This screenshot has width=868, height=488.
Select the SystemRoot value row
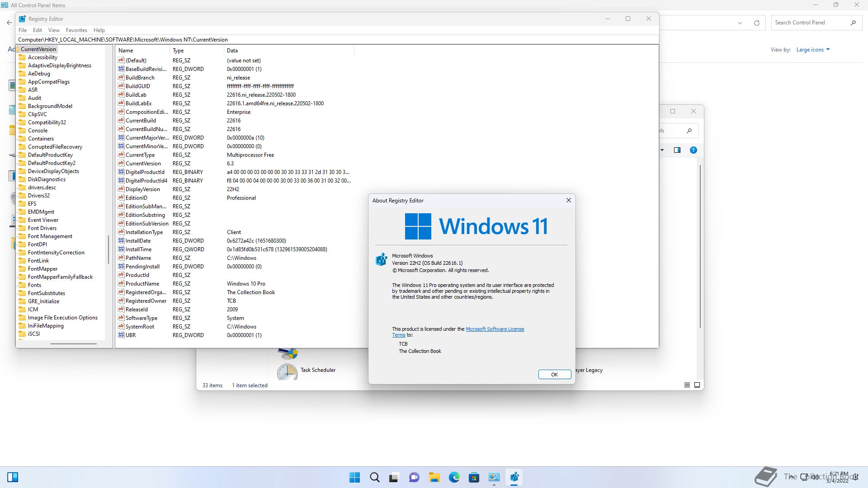click(x=235, y=327)
